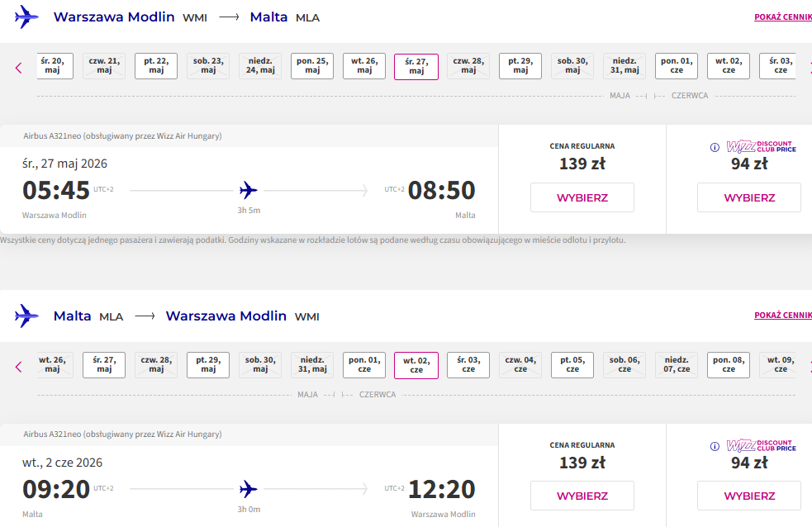Click info icon next to outbound Discount Club price

click(x=715, y=148)
